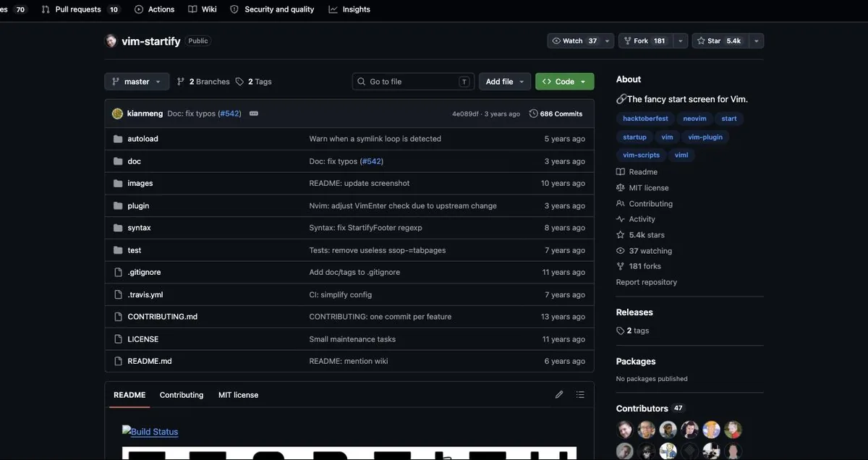Open commit 'Syntax: fix StartifyFooter regexp'
Image resolution: width=868 pixels, height=460 pixels.
pyautogui.click(x=365, y=228)
